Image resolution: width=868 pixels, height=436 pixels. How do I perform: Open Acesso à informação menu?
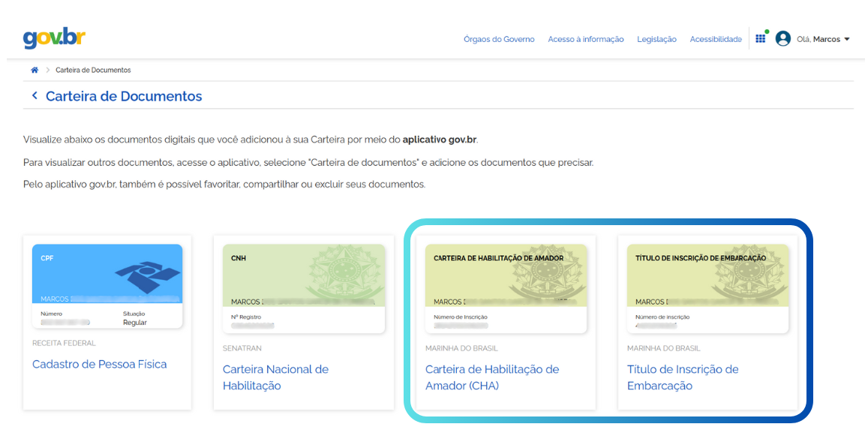click(x=586, y=39)
